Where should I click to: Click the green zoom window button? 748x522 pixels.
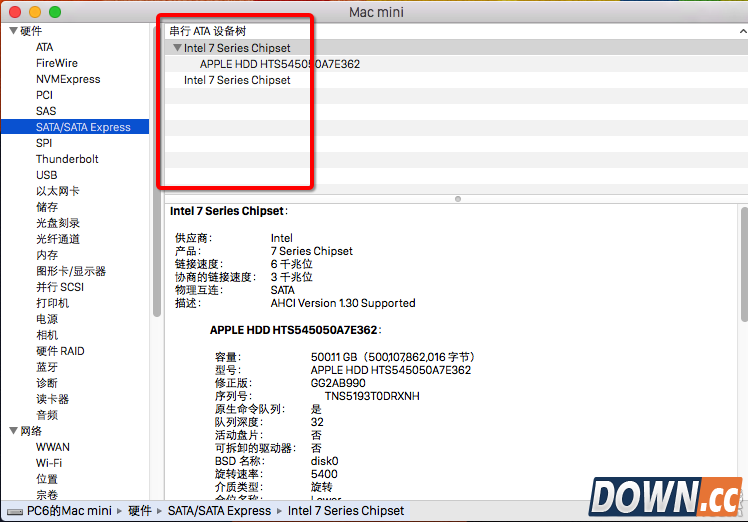(55, 12)
